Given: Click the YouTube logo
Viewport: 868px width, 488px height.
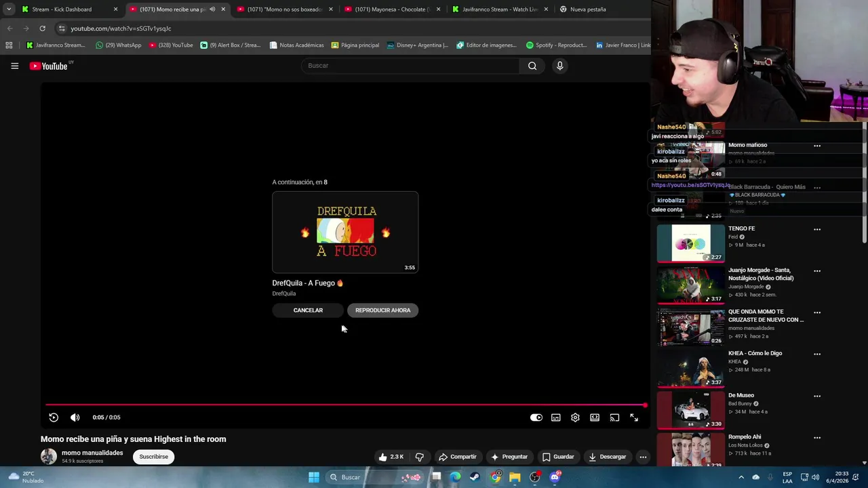Looking at the screenshot, I should point(49,66).
